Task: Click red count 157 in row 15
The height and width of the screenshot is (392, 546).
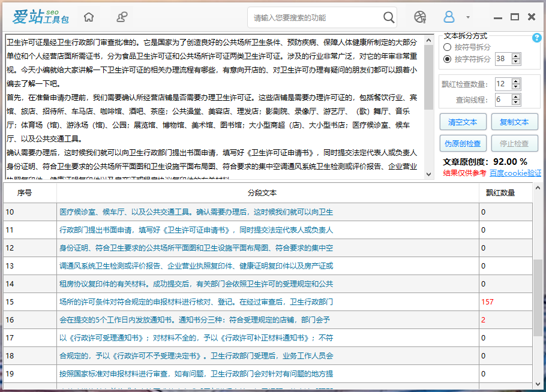Action: (487, 302)
